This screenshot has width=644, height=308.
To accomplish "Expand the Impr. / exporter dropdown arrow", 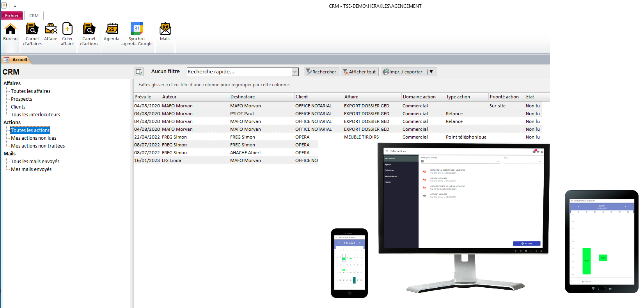I will coord(431,72).
